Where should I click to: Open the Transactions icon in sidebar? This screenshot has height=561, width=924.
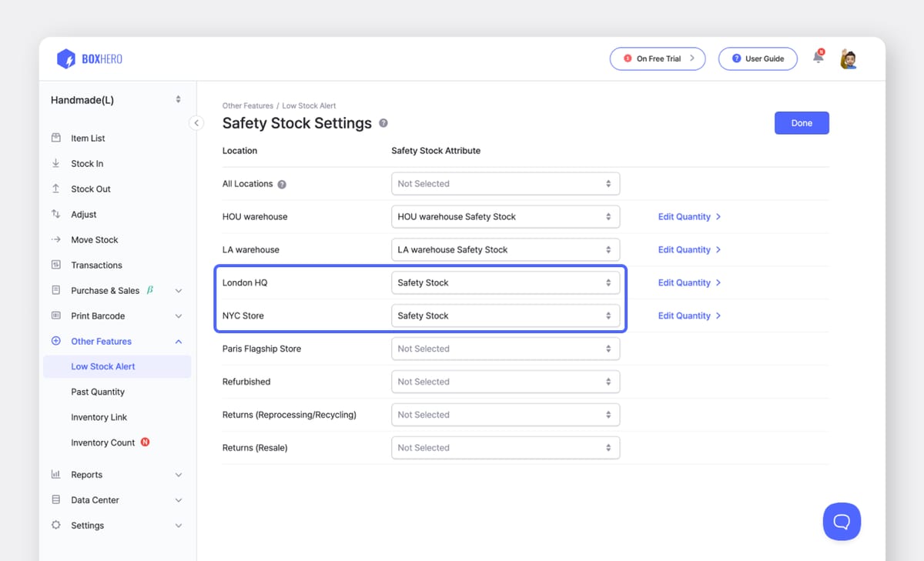(55, 265)
